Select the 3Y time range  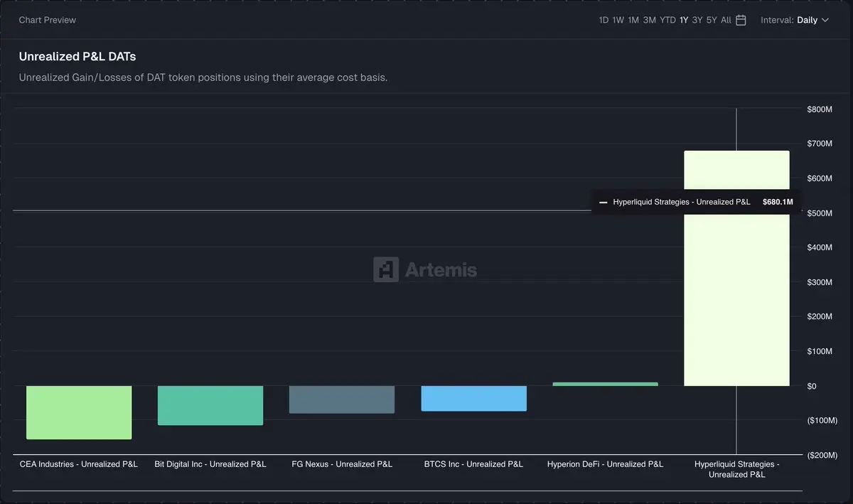[x=697, y=20]
